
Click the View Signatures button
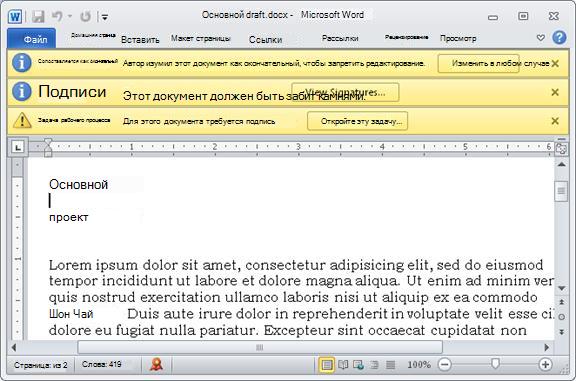[x=345, y=92]
